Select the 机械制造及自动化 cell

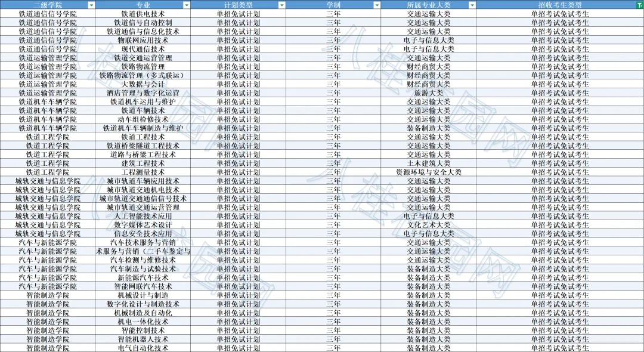pyautogui.click(x=143, y=313)
